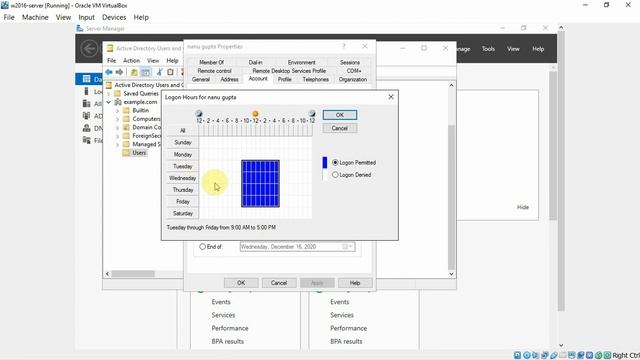Select the Users folder in the tree
640x360 pixels.
click(139, 153)
